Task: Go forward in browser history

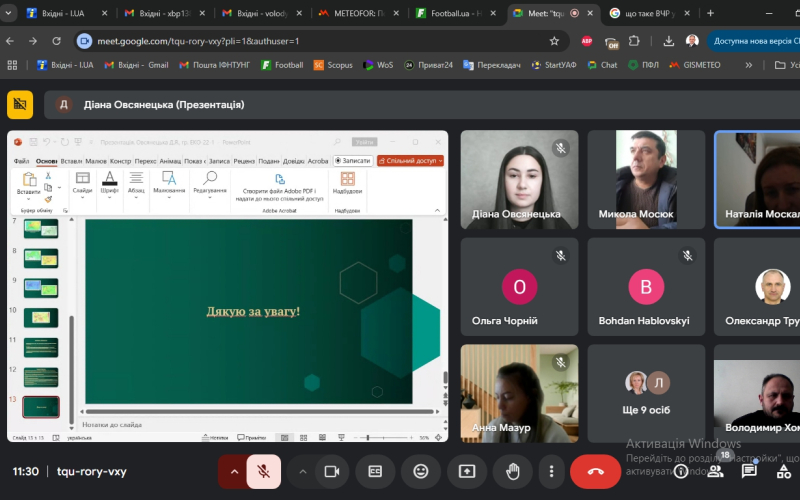Action: (x=33, y=41)
